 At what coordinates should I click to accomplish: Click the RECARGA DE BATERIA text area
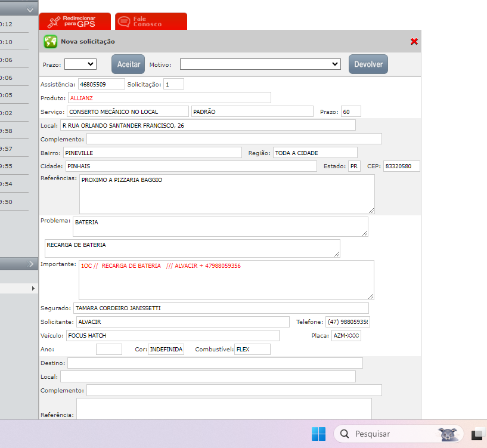tap(193, 248)
